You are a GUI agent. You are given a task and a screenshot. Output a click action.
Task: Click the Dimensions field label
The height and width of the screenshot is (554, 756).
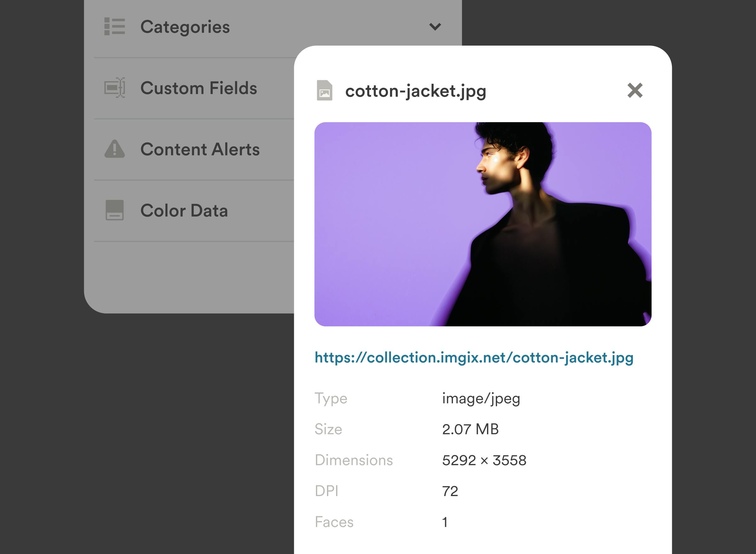pos(353,460)
